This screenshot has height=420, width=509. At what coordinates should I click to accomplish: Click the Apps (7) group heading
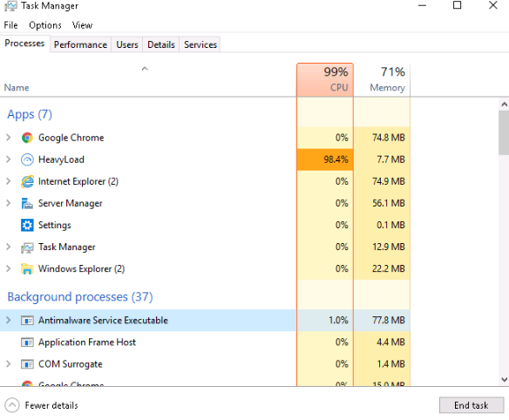(x=30, y=114)
